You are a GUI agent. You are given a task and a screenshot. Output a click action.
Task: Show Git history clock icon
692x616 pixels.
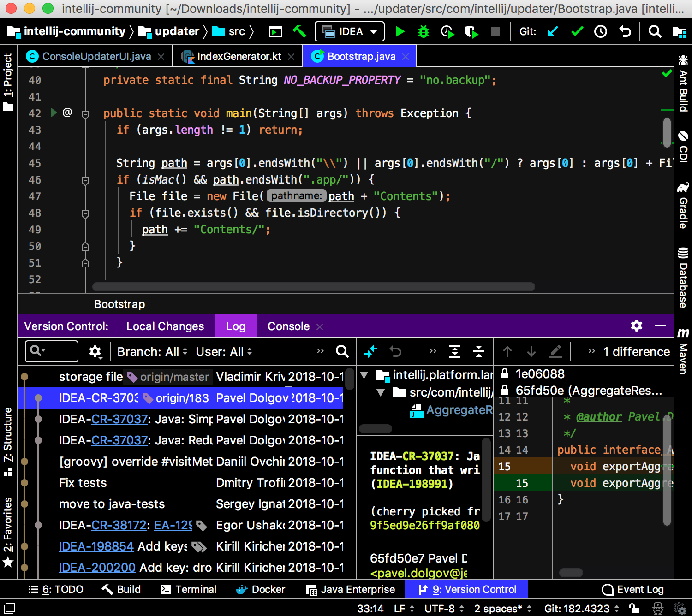(601, 31)
